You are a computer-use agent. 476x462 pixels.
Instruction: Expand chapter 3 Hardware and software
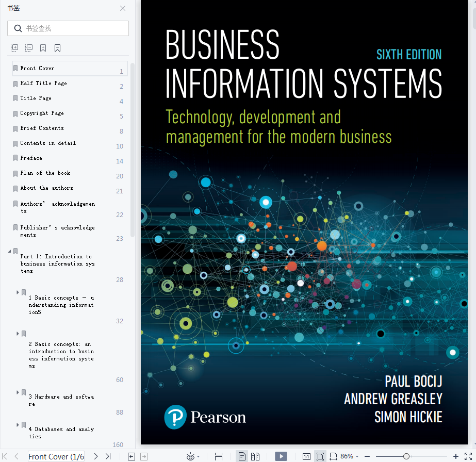18,392
